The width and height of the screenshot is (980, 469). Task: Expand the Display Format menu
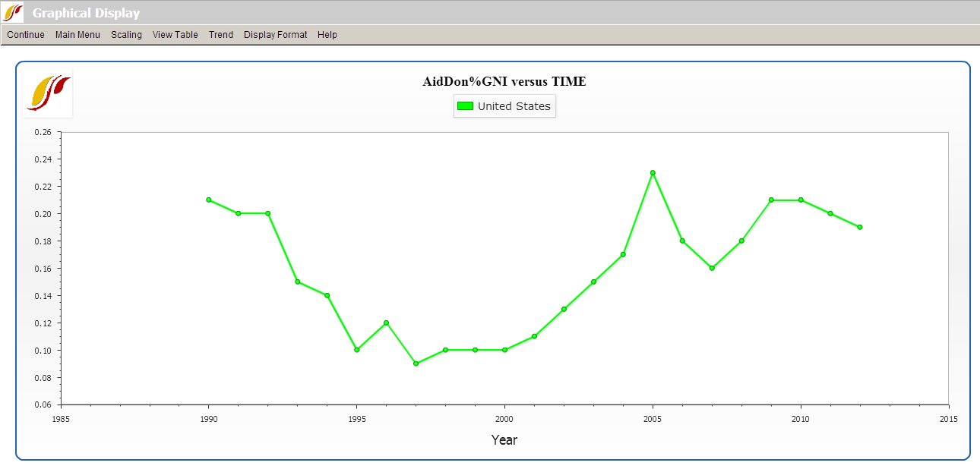pos(275,35)
